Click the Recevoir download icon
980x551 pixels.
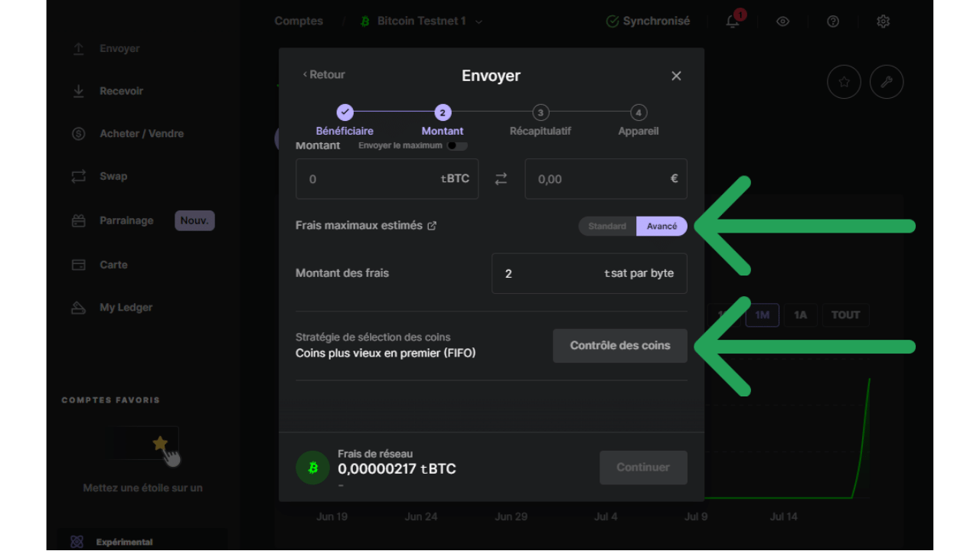pos(78,91)
